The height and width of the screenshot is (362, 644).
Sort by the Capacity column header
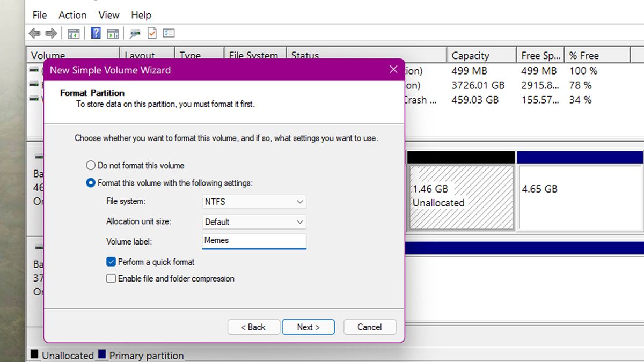click(x=481, y=55)
